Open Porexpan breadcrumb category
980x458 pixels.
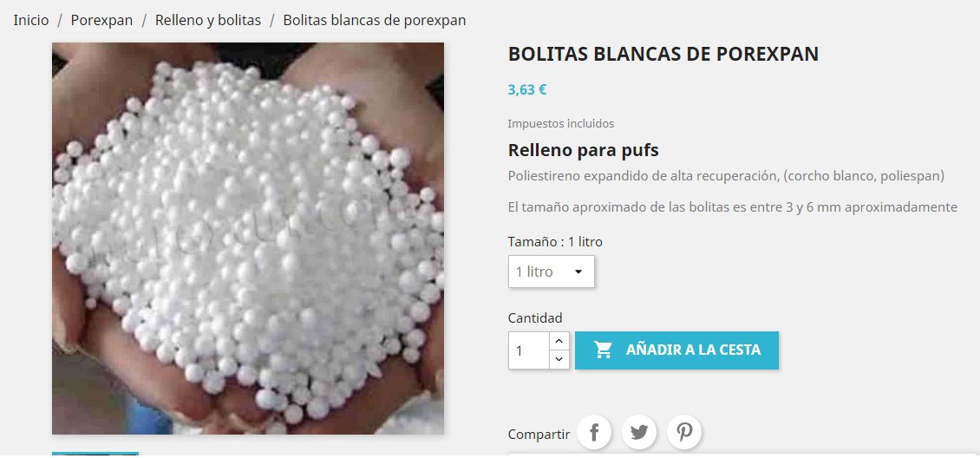coord(101,20)
